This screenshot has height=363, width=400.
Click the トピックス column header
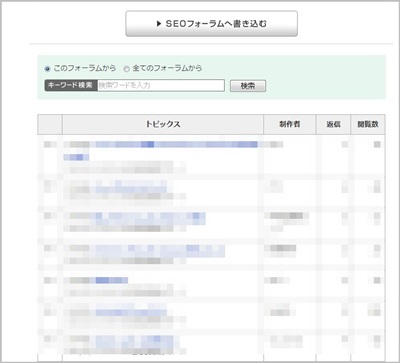[163, 124]
